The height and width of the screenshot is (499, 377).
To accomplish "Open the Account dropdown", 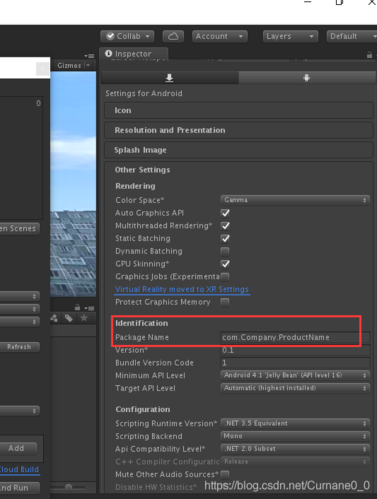I will click(219, 36).
